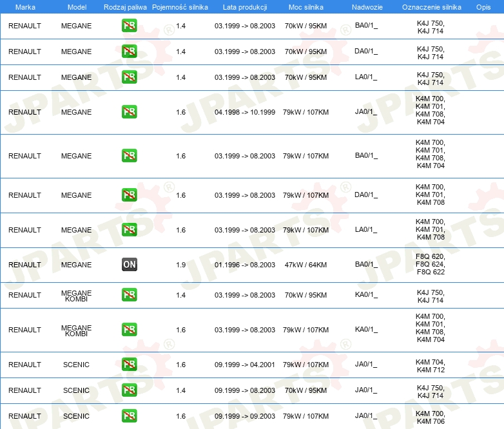Click K4M engine codes cell in MEGANE JA0/1_ row
This screenshot has width=504, height=429.
coord(431,110)
